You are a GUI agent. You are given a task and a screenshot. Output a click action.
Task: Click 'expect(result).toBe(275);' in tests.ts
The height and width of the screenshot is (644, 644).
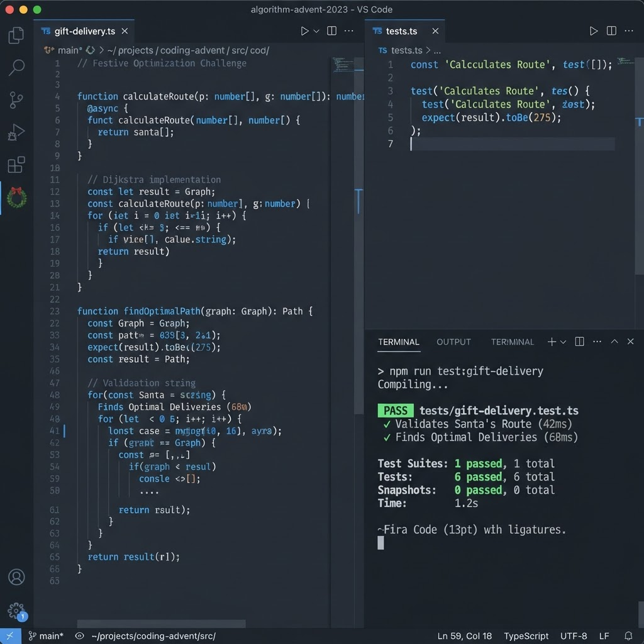point(491,118)
